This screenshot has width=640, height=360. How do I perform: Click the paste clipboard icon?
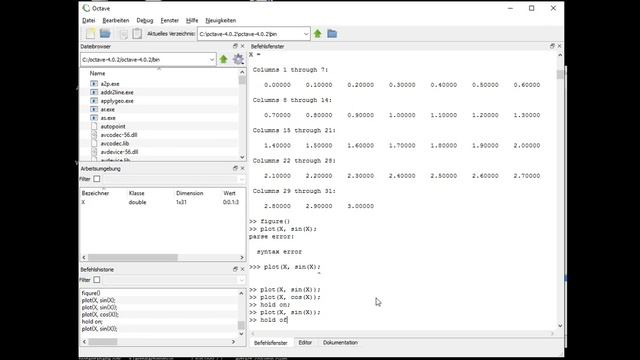click(x=137, y=33)
